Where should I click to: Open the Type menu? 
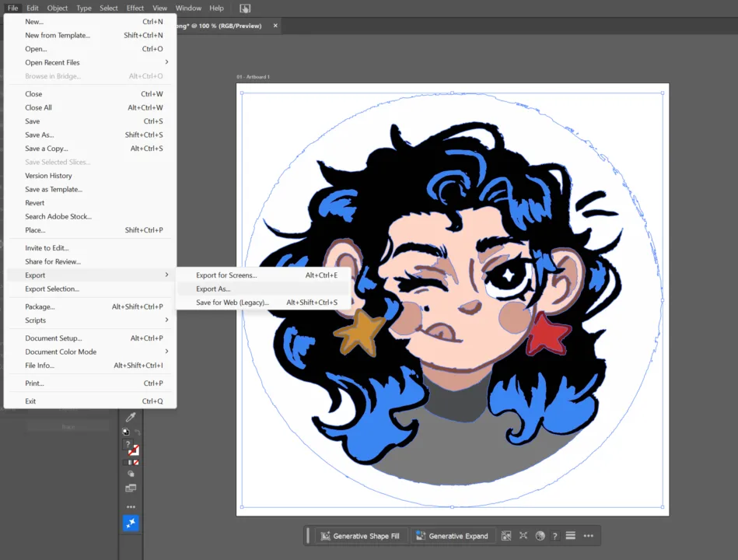click(x=84, y=8)
